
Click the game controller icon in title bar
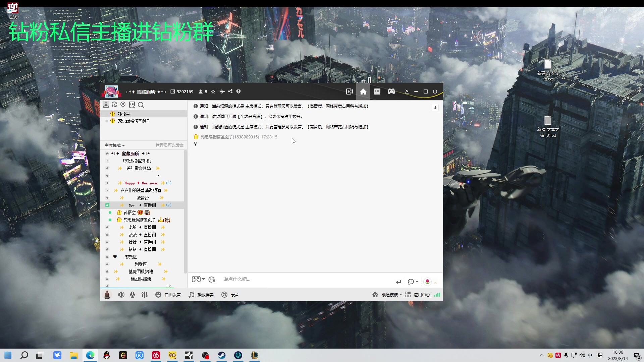tap(391, 92)
